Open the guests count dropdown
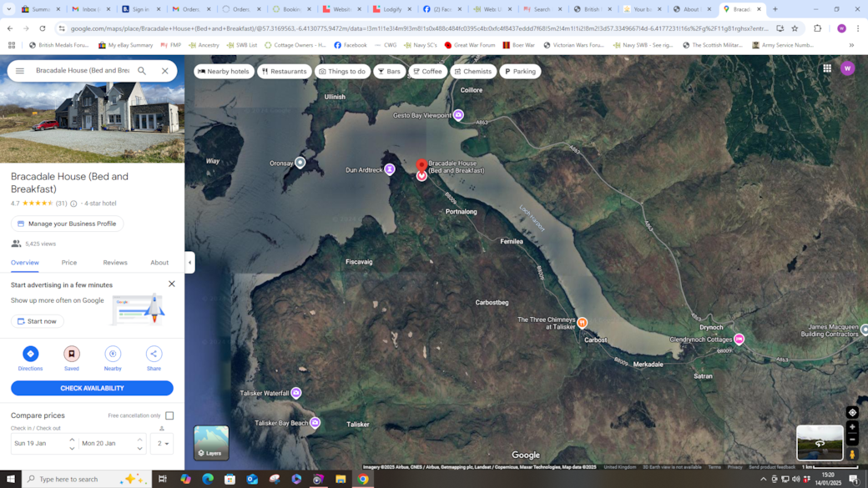Screen dimensions: 868x488 pyautogui.click(x=162, y=443)
